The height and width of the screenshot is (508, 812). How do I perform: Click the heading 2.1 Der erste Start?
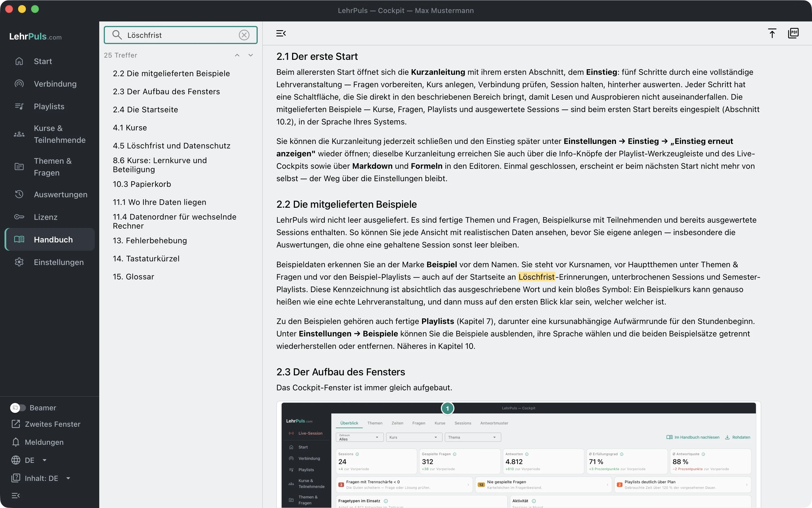(x=317, y=56)
